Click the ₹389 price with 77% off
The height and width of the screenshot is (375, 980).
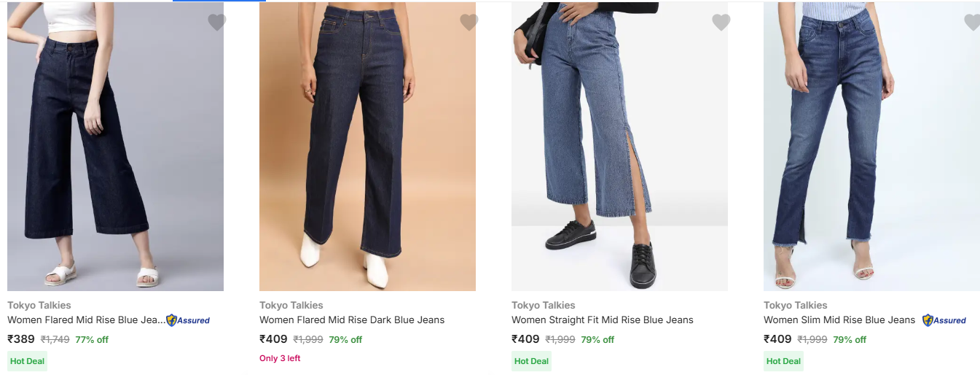[x=22, y=339]
